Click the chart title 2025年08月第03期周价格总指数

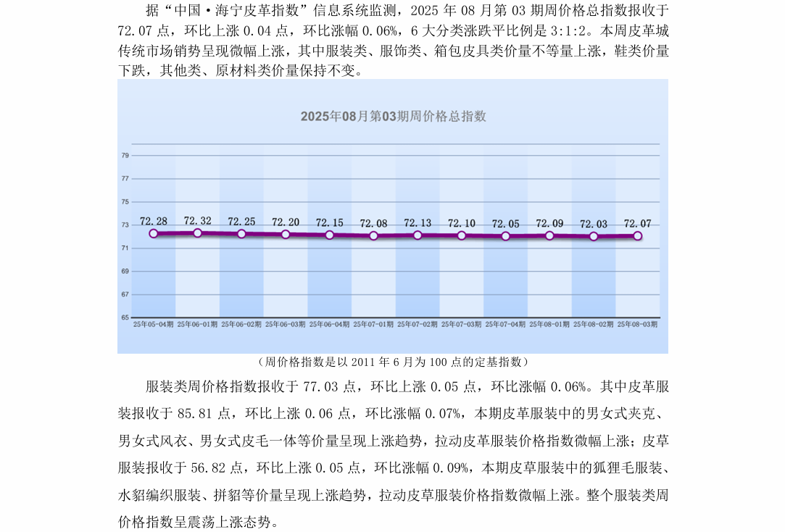click(x=393, y=116)
